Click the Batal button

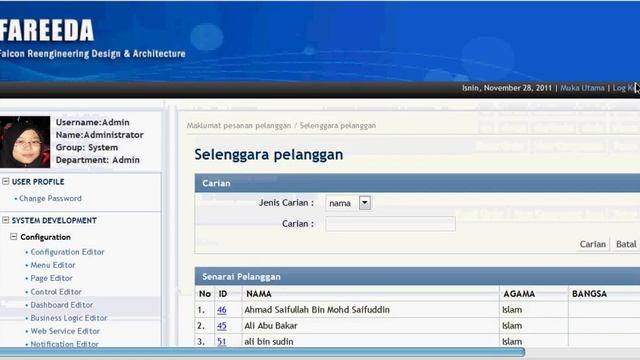pos(626,244)
